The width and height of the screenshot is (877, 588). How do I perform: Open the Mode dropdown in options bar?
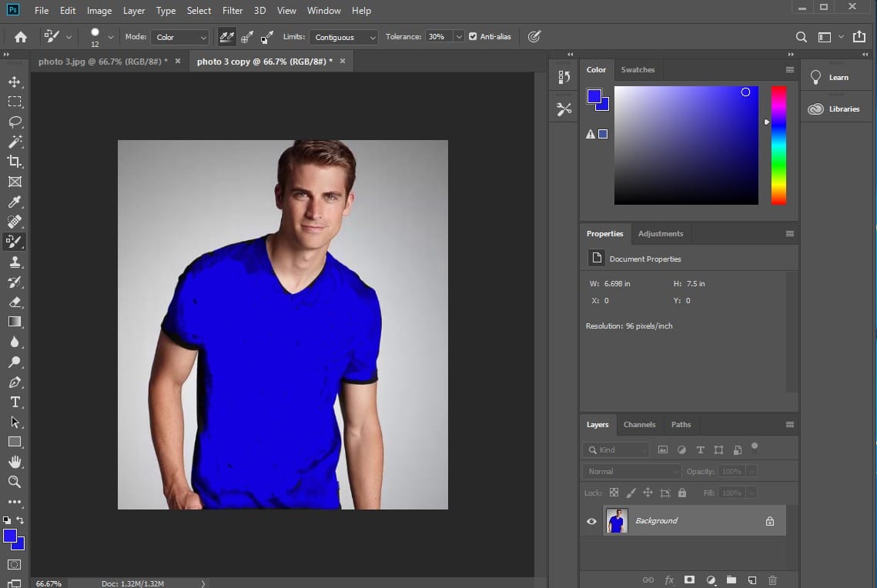pos(179,36)
